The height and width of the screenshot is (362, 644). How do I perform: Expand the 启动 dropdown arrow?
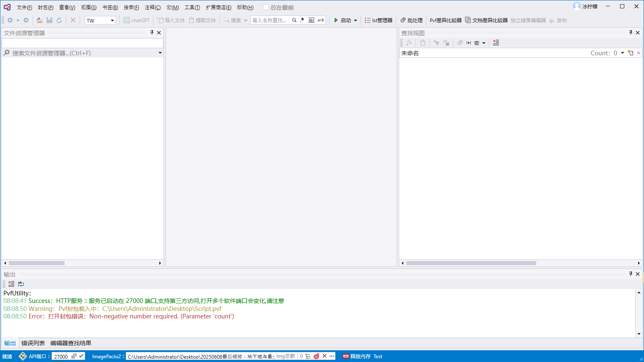[x=355, y=20]
